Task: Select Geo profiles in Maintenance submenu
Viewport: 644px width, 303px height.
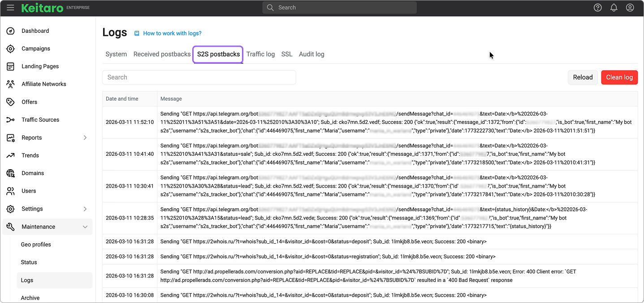Action: [36, 245]
